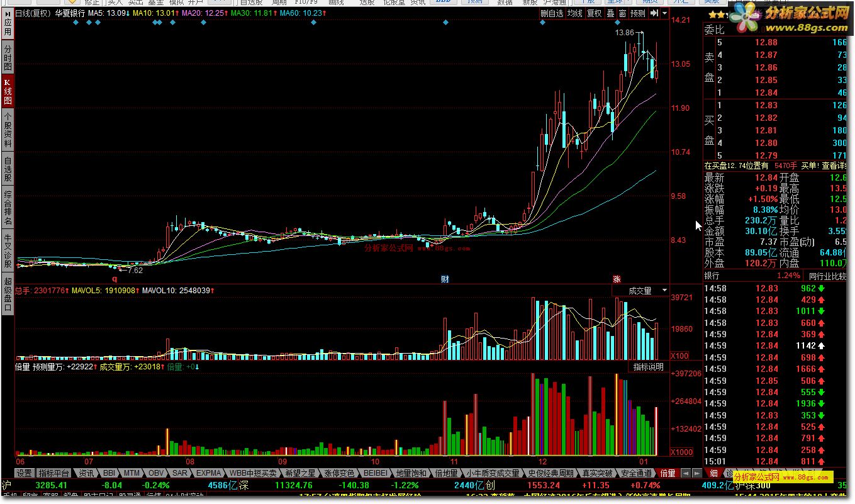
Task: Click 华夏银行 stock name label
Action: pyautogui.click(x=70, y=13)
